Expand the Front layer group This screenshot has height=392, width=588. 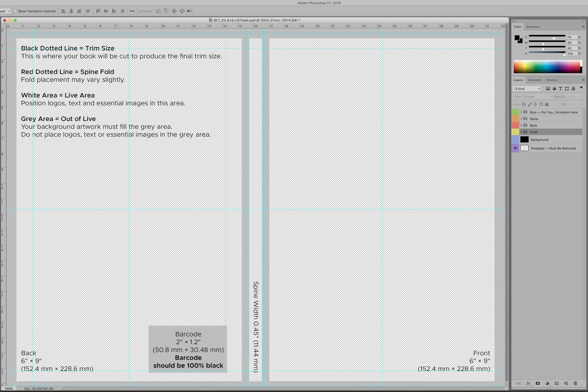(521, 132)
